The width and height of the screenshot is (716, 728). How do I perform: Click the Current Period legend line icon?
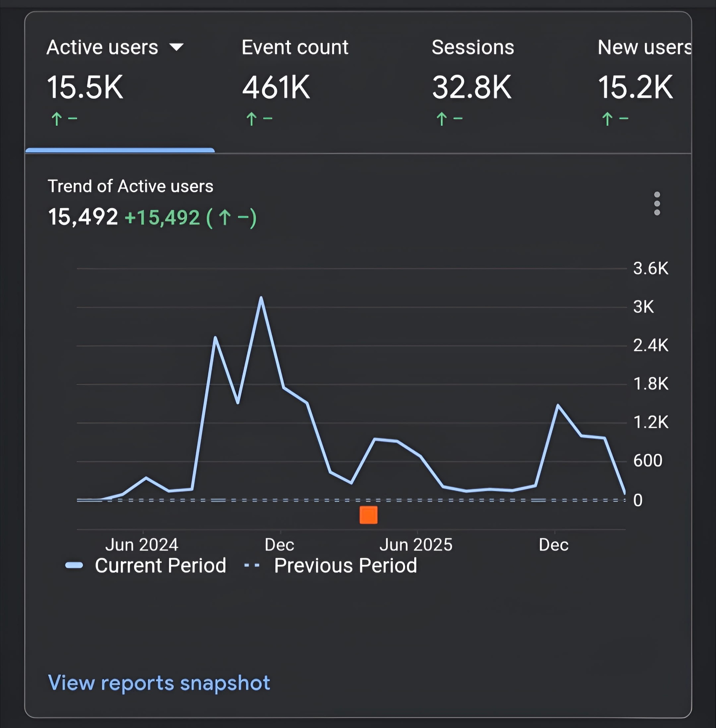[75, 564]
